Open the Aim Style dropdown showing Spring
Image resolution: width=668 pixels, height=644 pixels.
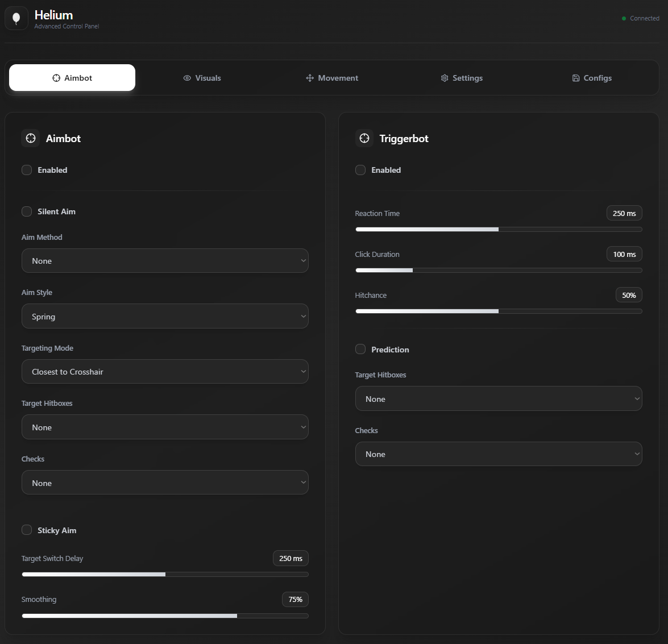[x=165, y=316]
